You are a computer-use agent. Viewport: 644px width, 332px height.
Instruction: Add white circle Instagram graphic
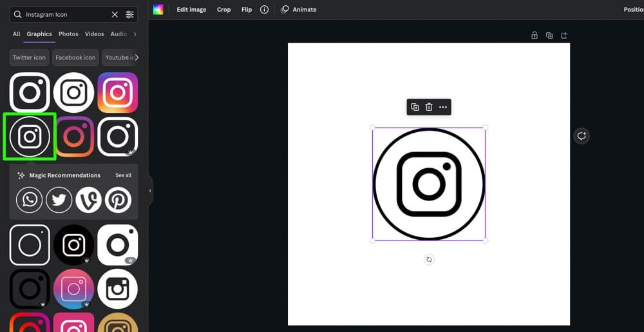pos(73,92)
